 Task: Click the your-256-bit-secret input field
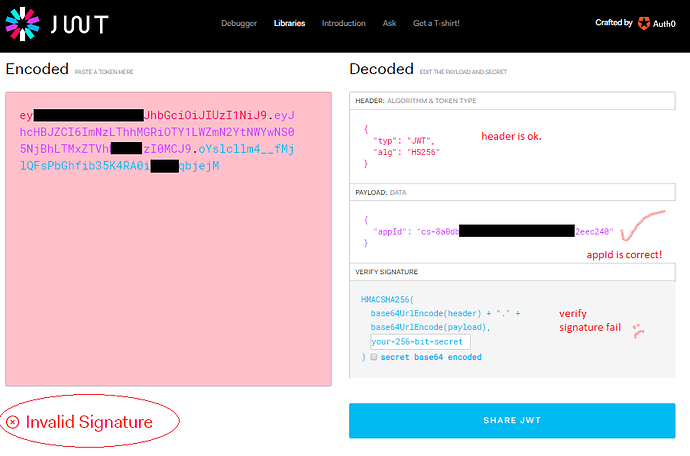coord(419,341)
